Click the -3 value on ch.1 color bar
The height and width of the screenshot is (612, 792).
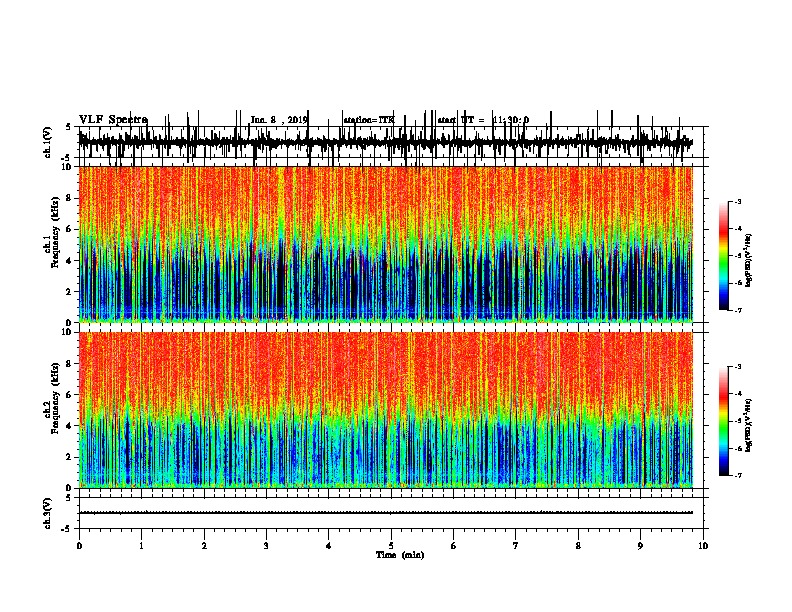click(x=738, y=201)
